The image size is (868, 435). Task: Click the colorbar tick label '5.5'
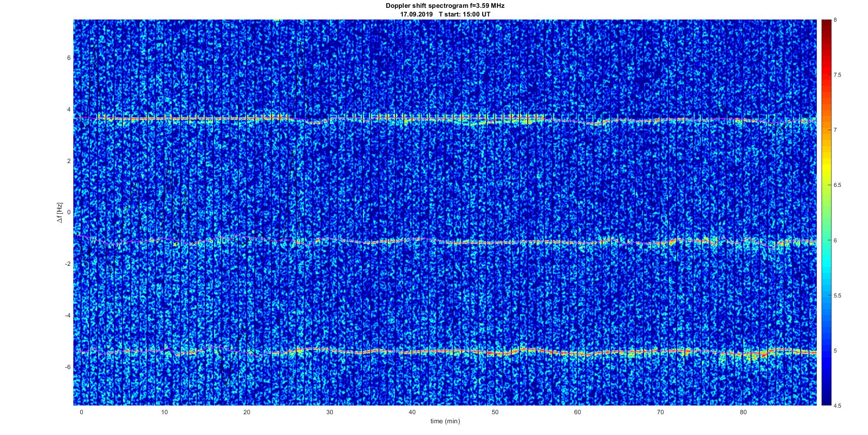point(838,295)
